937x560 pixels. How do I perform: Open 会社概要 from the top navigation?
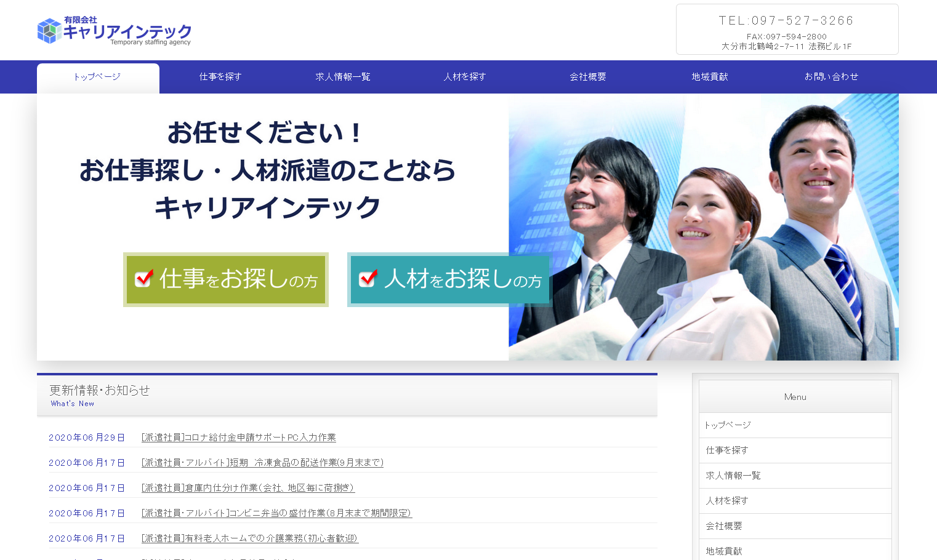[587, 77]
